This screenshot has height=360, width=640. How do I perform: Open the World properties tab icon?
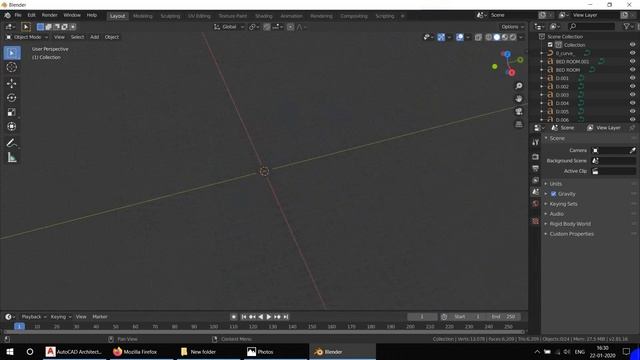[536, 204]
